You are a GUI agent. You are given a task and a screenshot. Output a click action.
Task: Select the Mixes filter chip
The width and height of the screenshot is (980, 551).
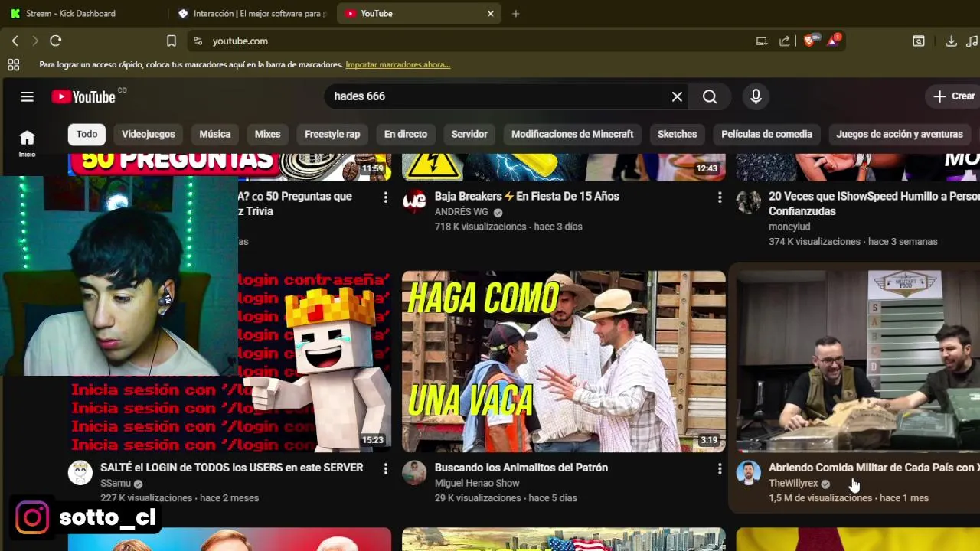point(267,134)
